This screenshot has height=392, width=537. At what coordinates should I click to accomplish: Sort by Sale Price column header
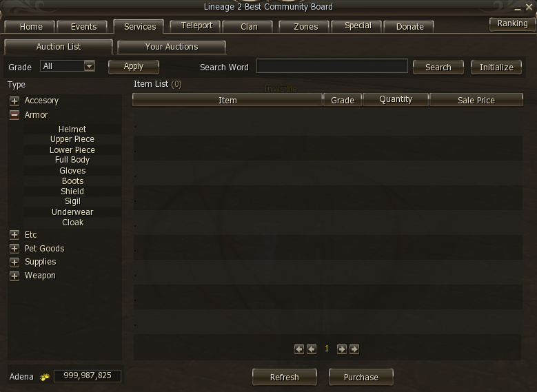pos(476,100)
